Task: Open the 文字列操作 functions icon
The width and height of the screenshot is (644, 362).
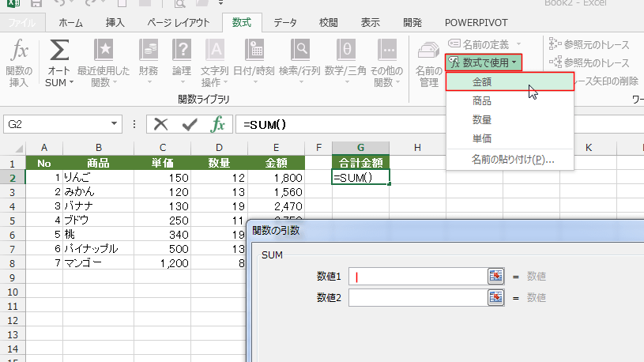Action: click(214, 52)
